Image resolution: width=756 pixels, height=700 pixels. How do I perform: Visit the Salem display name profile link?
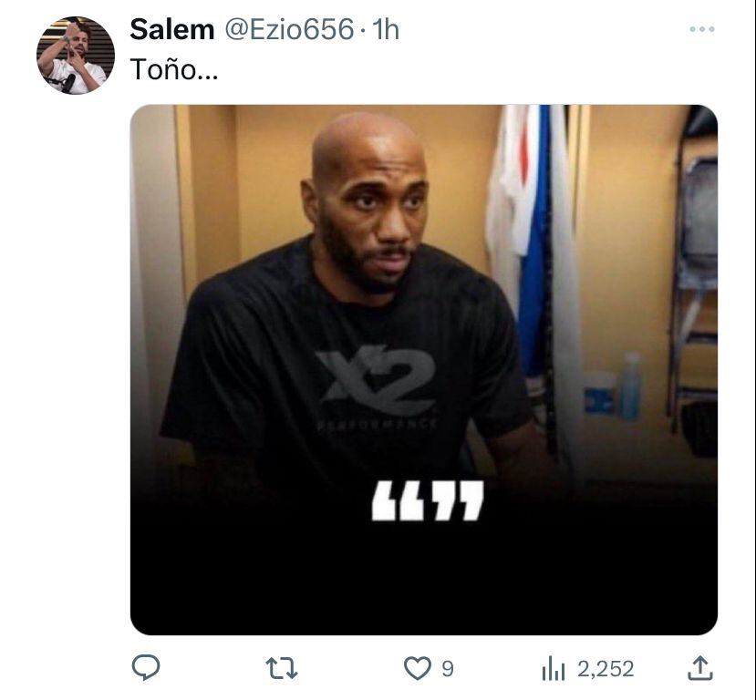click(172, 29)
